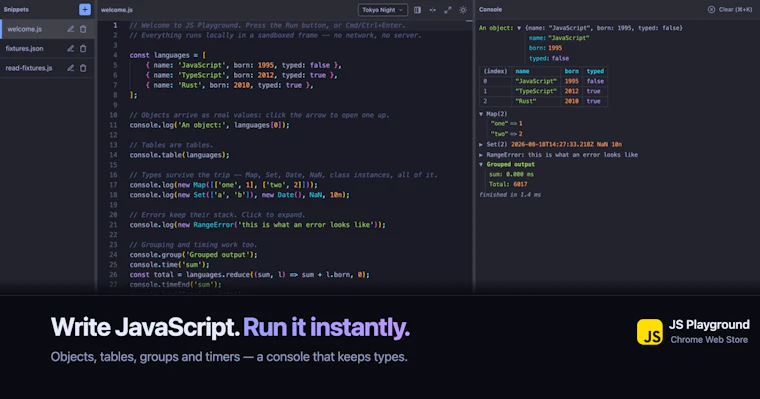Click the welcome.js editor file title
This screenshot has height=399, width=760.
(x=117, y=10)
